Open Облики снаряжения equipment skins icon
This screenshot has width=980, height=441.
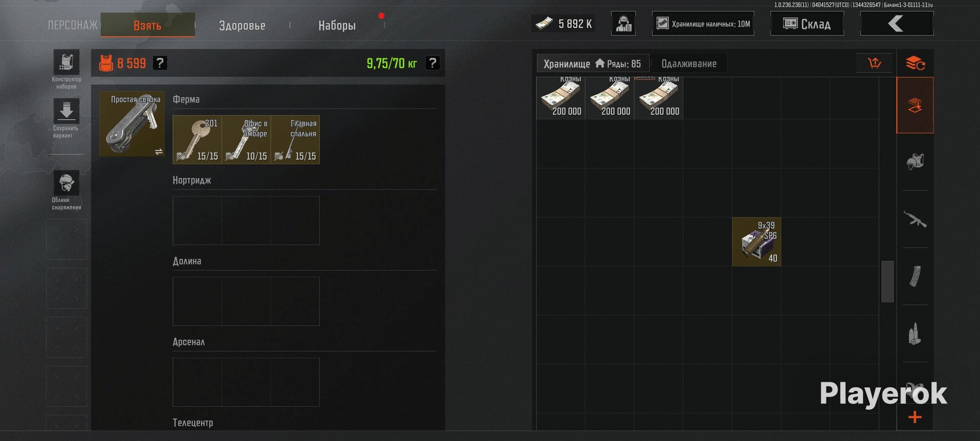point(66,183)
